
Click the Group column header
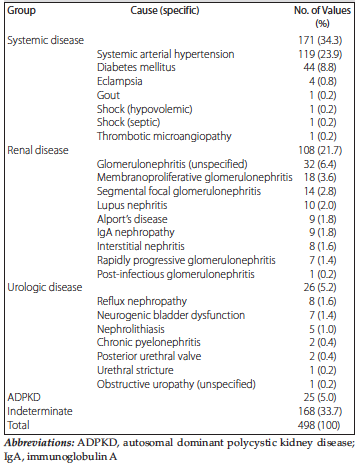point(21,11)
